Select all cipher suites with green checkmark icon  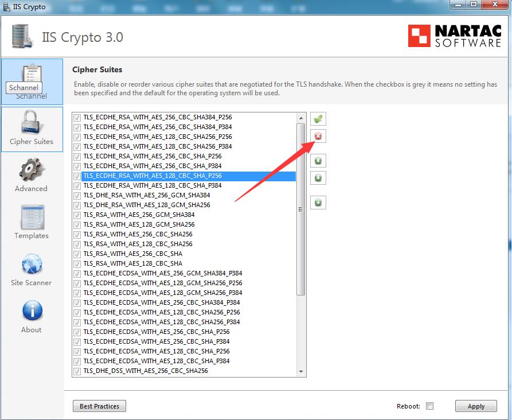pos(318,118)
